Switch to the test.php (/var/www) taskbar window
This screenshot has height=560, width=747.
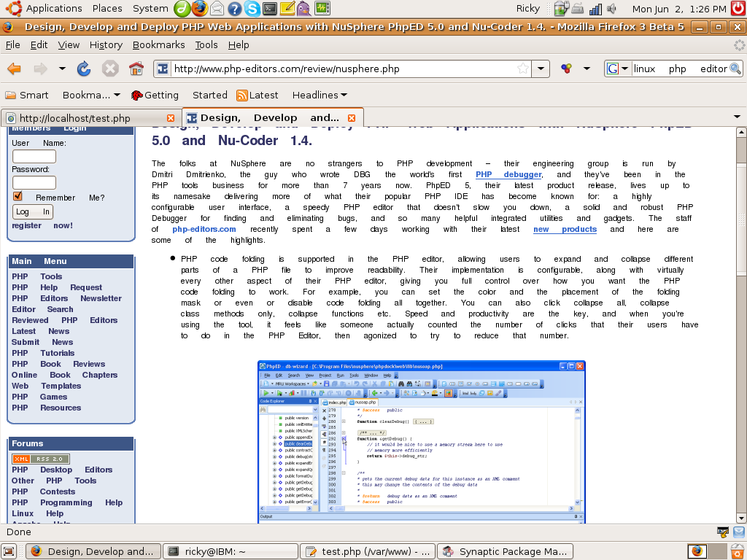pos(368,551)
